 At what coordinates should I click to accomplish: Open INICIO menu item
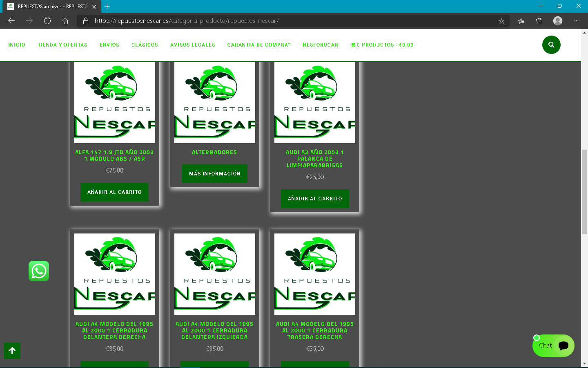[17, 45]
